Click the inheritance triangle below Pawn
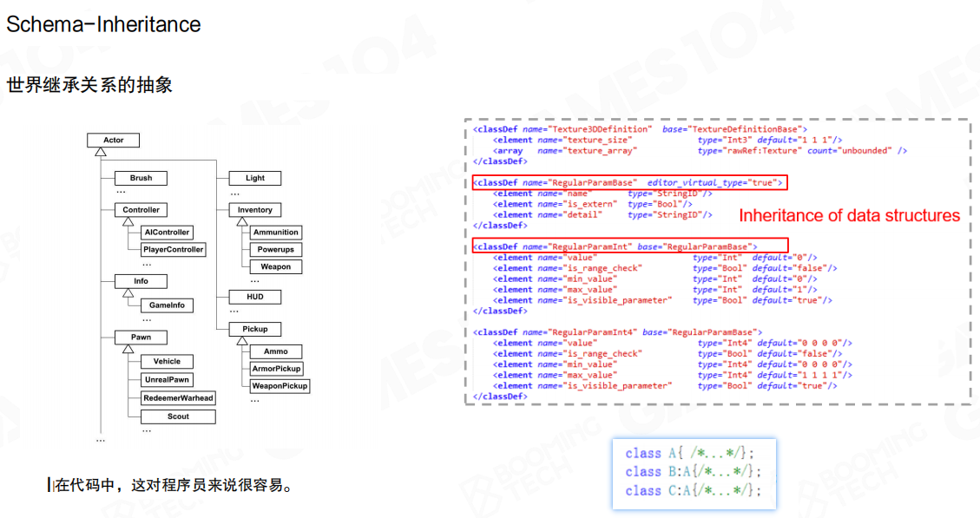Viewport: 980px width, 518px height. click(128, 348)
